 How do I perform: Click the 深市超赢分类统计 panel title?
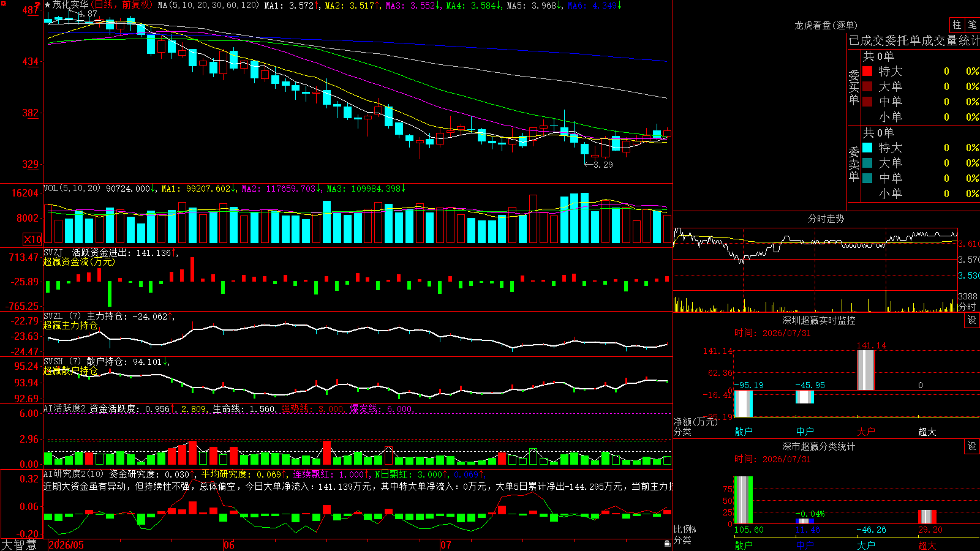pyautogui.click(x=819, y=446)
